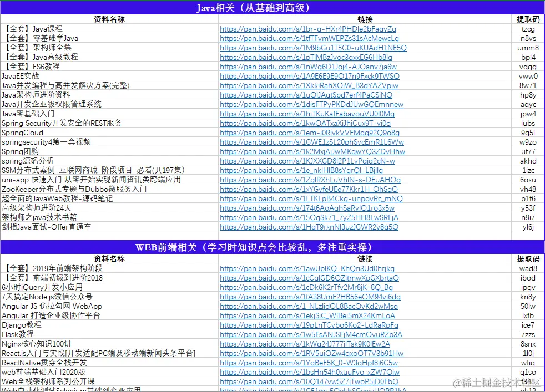Image resolution: width=545 pixels, height=392 pixels.
Task: Select extraction code hp8y
Action: tap(528, 95)
